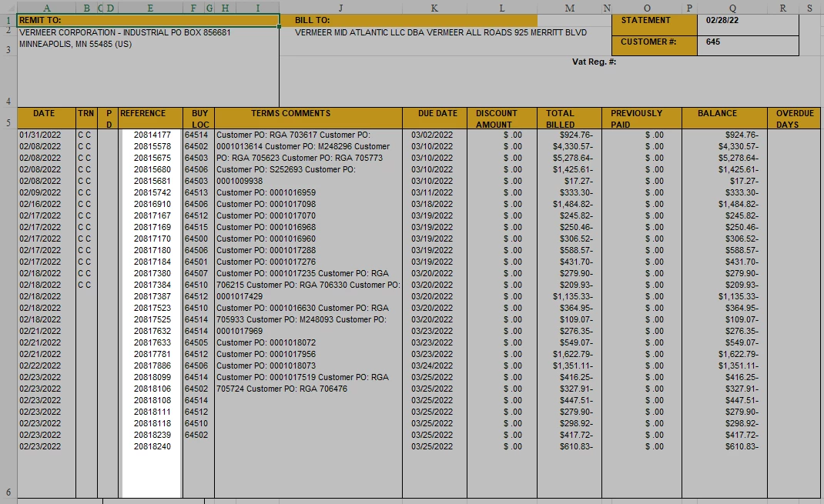Screen dimensions: 824x504
Task: Click the BILL TO: cell
Action: (x=408, y=21)
